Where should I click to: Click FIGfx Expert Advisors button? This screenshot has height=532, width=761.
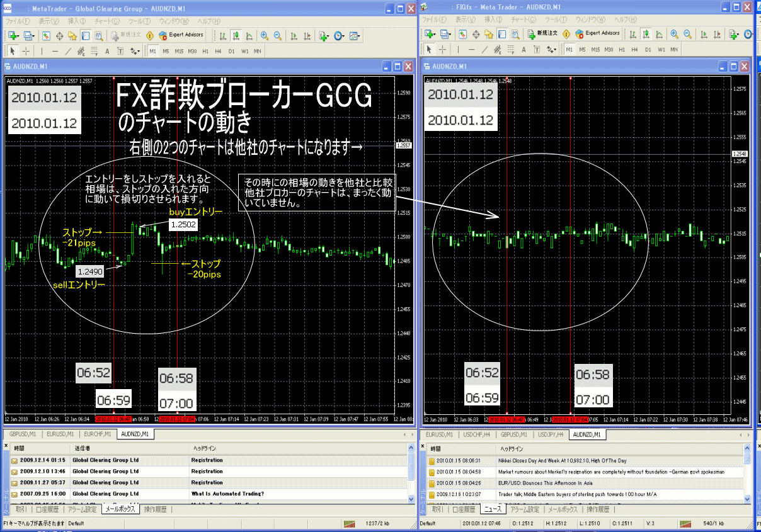tap(598, 34)
